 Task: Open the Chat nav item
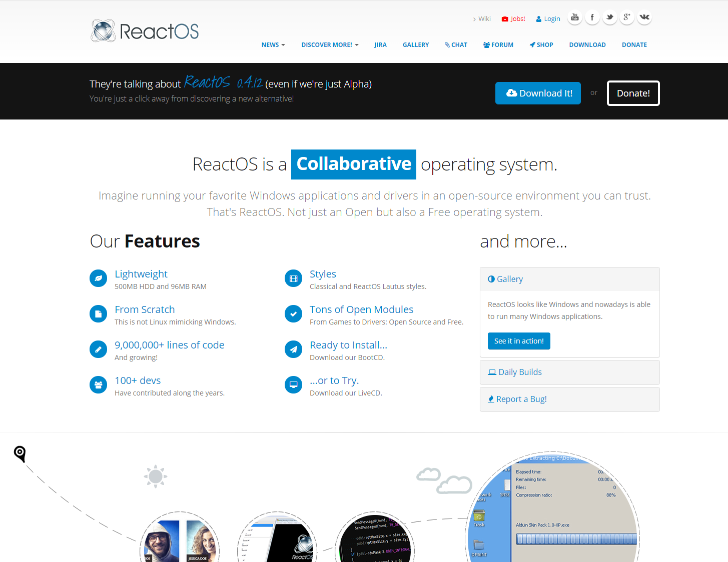(x=456, y=45)
